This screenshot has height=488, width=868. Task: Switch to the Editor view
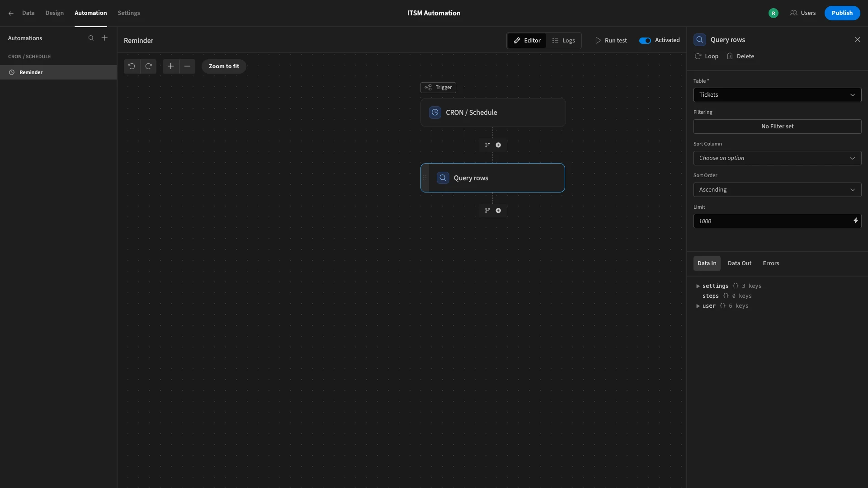coord(527,41)
